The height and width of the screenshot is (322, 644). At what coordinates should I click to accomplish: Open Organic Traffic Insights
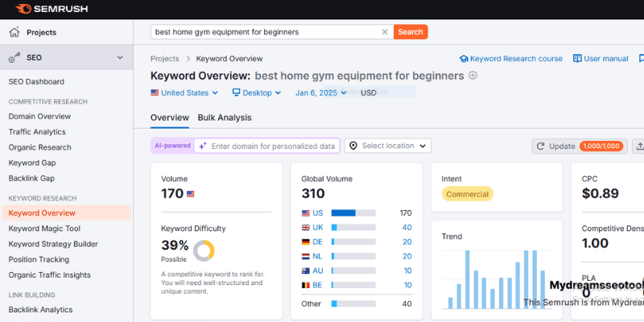pyautogui.click(x=50, y=275)
